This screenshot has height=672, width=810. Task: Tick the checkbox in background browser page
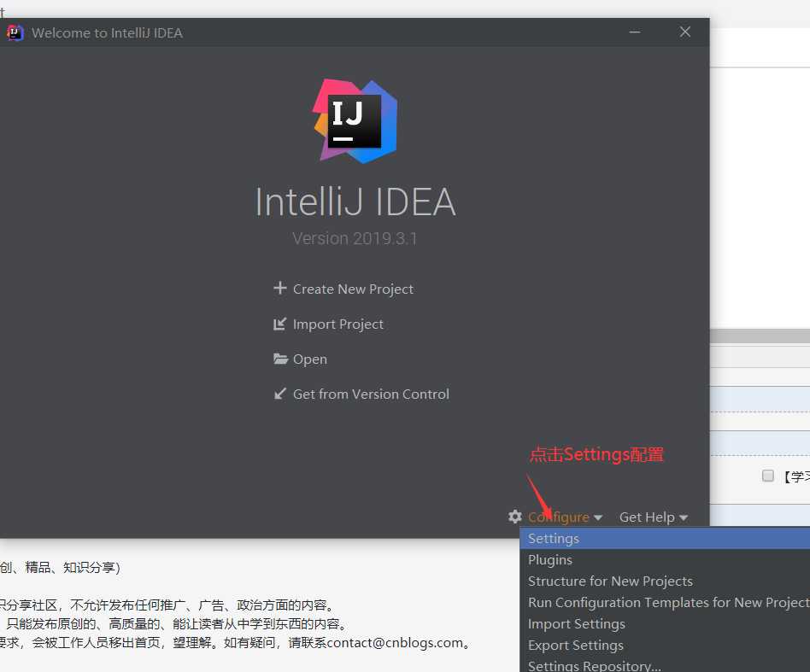[767, 476]
